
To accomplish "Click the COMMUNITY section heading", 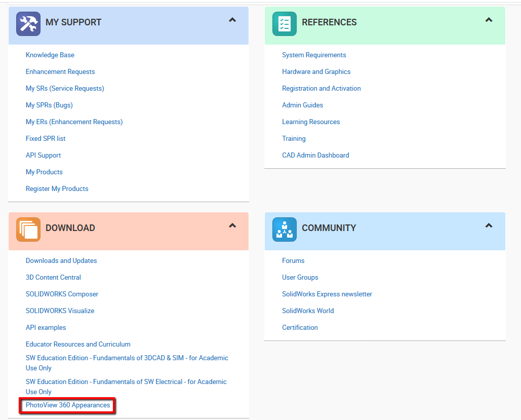I will coord(329,228).
